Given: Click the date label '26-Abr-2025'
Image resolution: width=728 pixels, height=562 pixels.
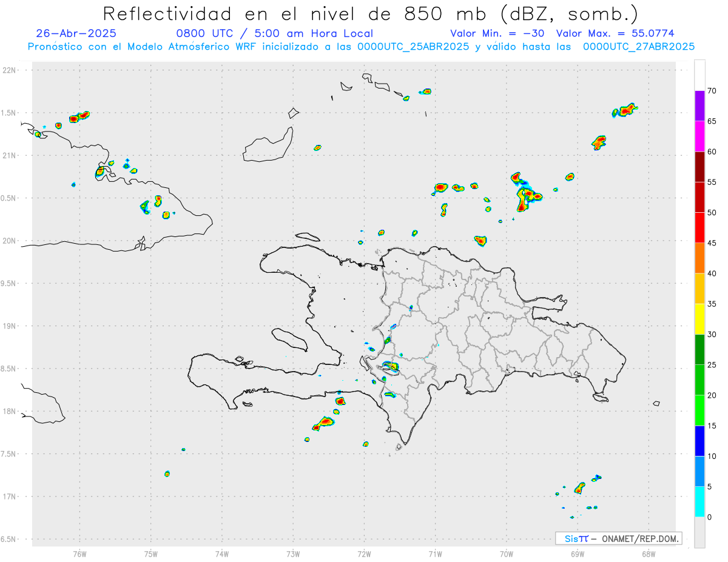Looking at the screenshot, I should click(76, 33).
